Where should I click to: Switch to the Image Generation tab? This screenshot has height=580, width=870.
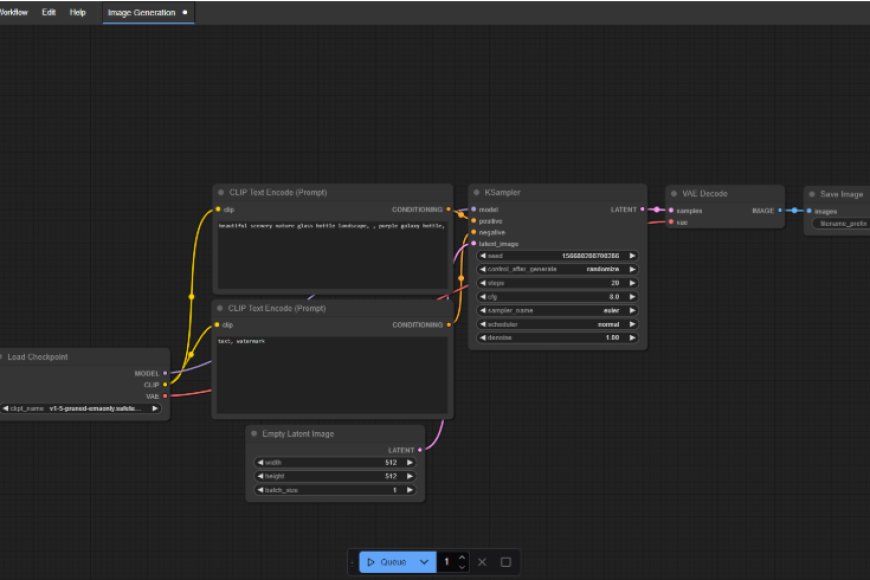(x=141, y=12)
